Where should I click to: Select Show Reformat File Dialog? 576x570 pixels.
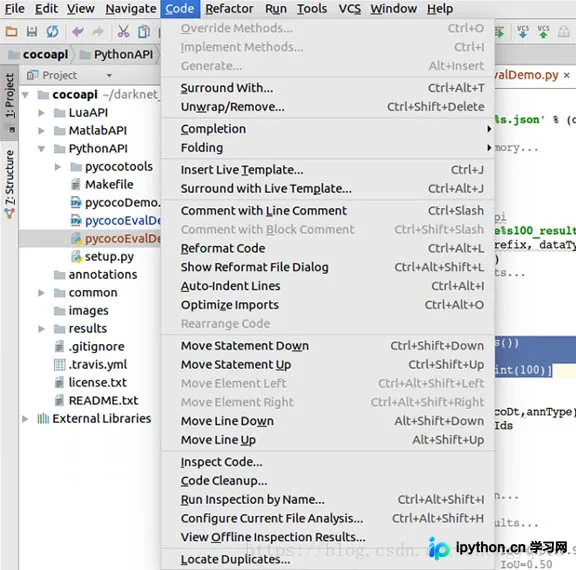tap(327, 267)
